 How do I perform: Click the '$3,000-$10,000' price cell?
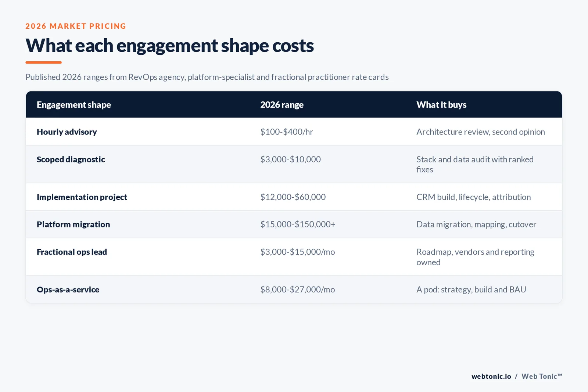[x=291, y=159]
